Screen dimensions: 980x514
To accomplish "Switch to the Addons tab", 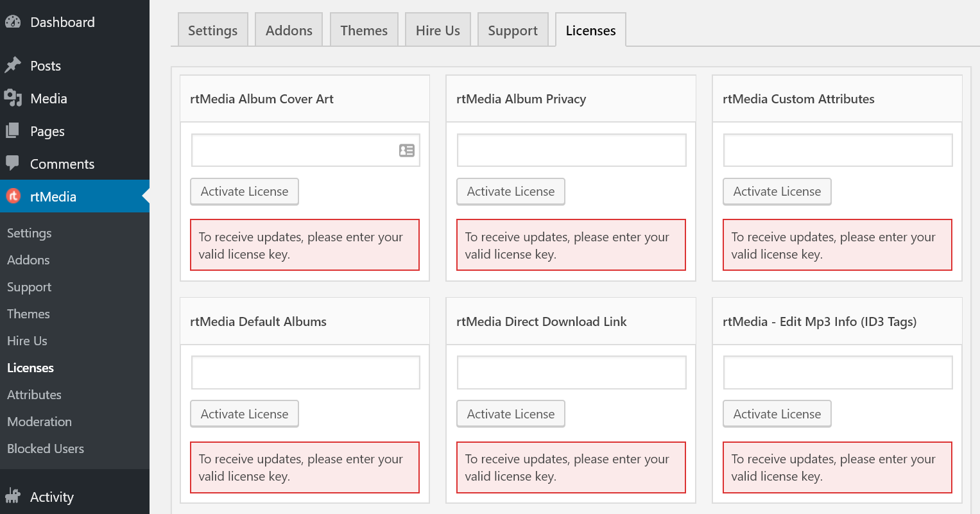I will click(288, 30).
